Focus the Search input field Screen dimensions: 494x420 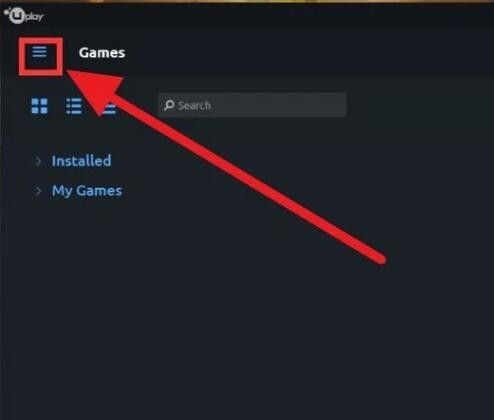[252, 105]
